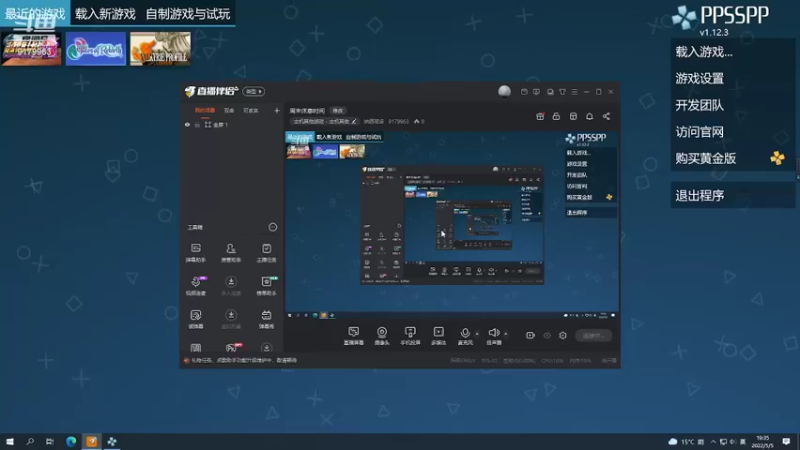Toggle the lock on 全屏 1 source
Viewport: 800px width, 450px height.
click(x=197, y=125)
